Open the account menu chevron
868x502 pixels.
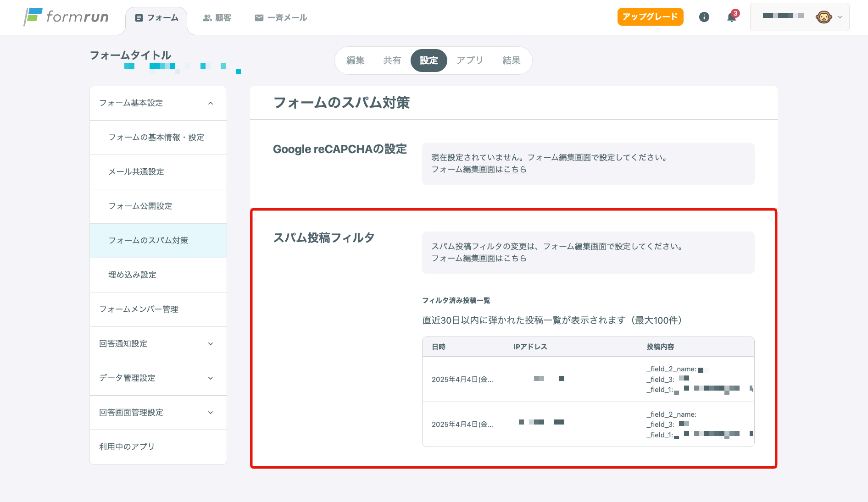tap(840, 17)
